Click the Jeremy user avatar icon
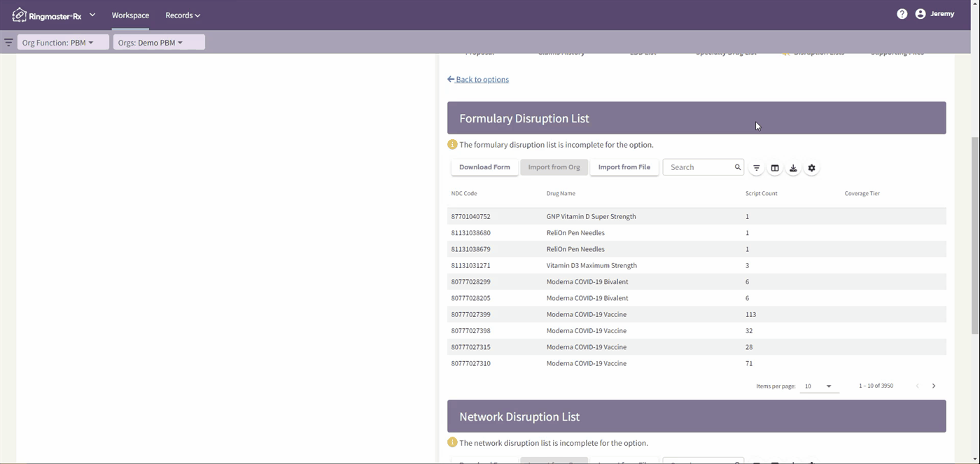Screen dimensions: 980x464 [920, 13]
